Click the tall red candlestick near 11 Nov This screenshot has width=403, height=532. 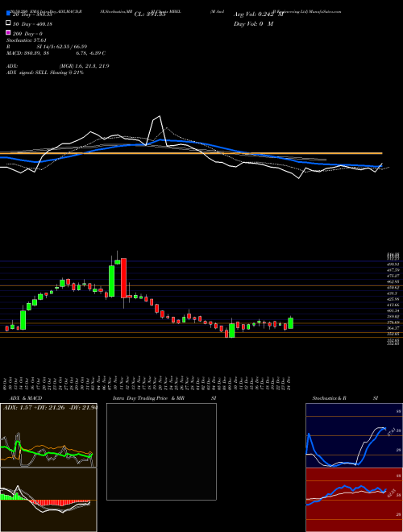[x=124, y=278]
